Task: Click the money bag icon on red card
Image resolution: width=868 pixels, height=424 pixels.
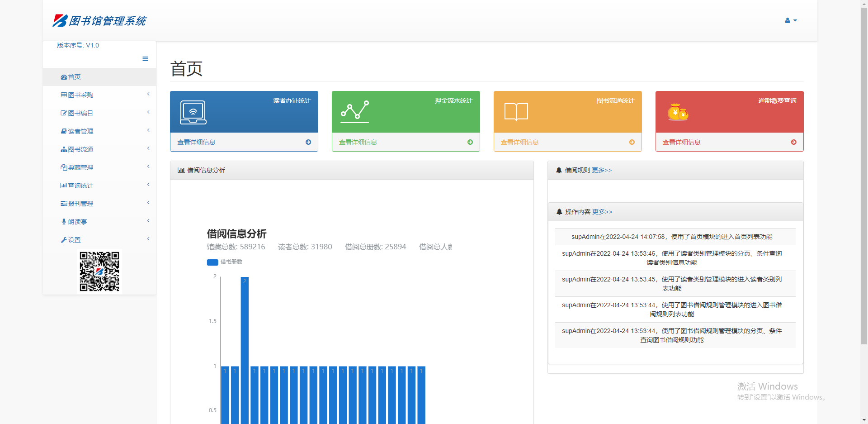Action: (678, 112)
